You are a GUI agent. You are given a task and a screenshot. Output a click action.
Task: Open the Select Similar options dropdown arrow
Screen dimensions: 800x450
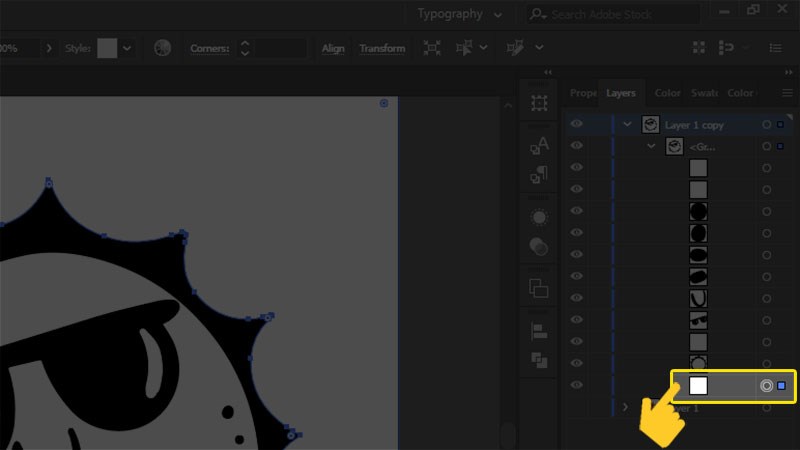click(x=483, y=48)
